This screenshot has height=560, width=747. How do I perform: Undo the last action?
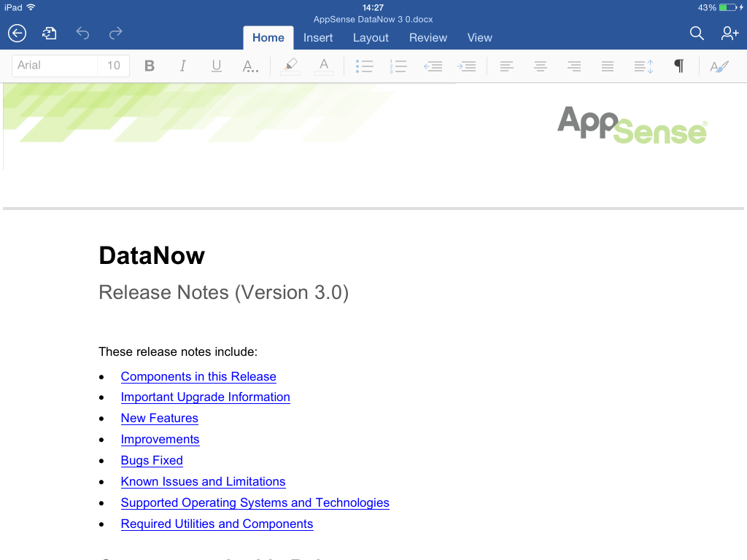(82, 34)
